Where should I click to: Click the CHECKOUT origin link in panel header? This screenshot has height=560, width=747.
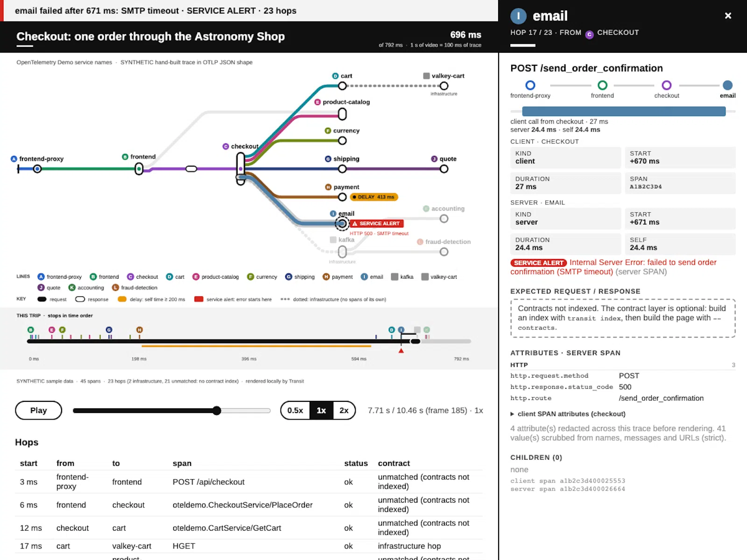pos(612,33)
